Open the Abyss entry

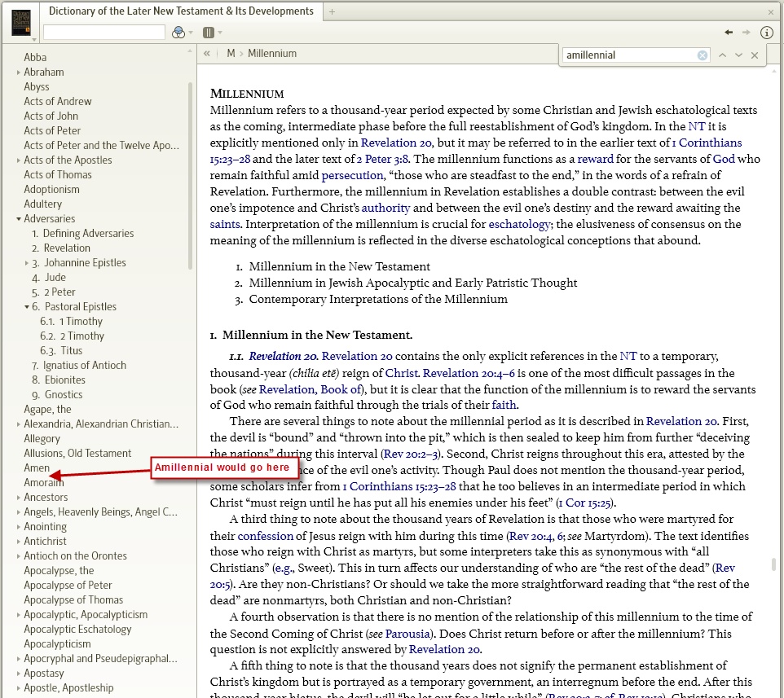pos(37,87)
